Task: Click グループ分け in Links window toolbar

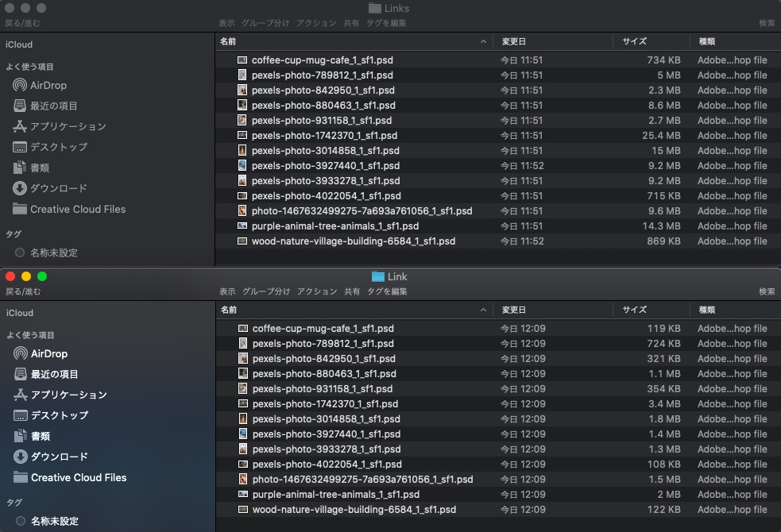Action: point(265,23)
